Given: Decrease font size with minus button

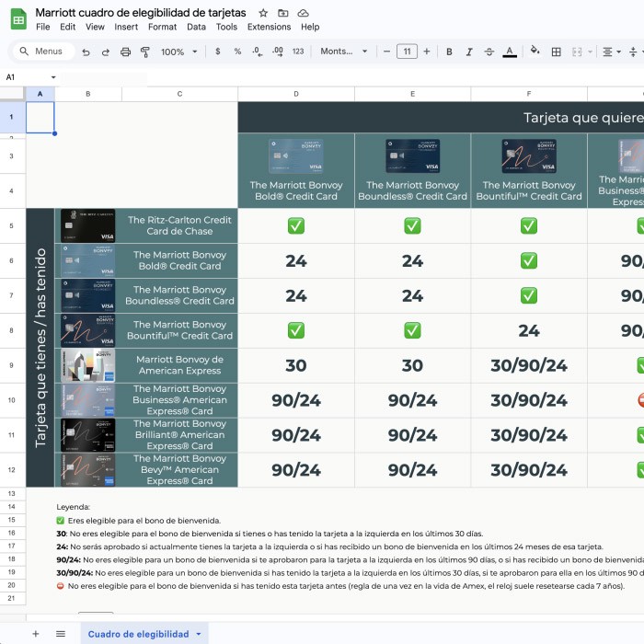Looking at the screenshot, I should (x=386, y=52).
